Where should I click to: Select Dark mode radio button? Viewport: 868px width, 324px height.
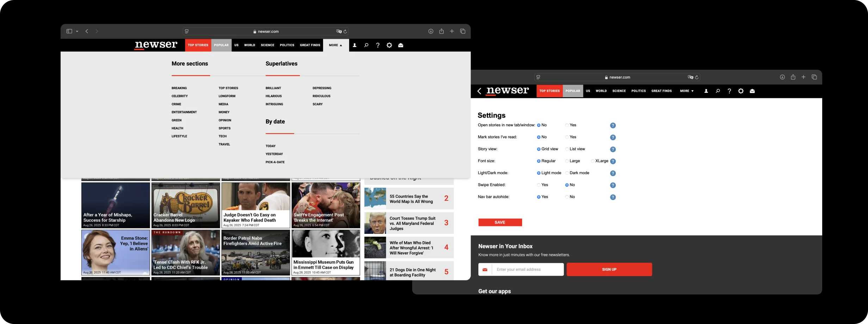coord(567,173)
